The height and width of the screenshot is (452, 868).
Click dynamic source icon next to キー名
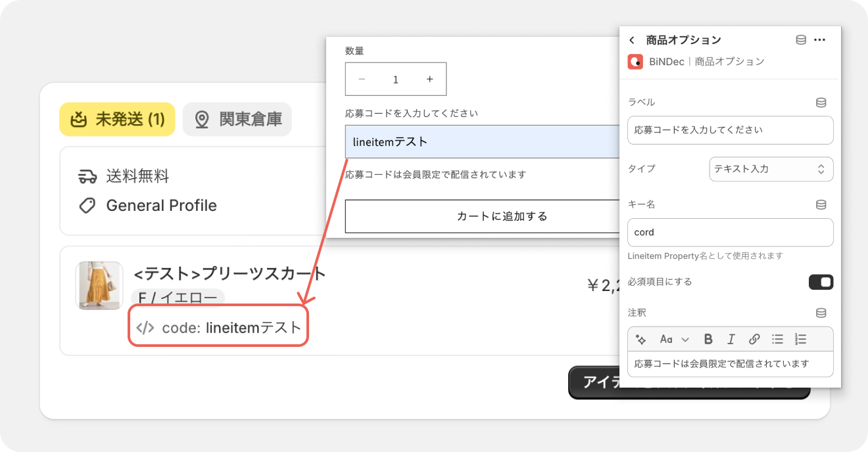click(x=821, y=205)
